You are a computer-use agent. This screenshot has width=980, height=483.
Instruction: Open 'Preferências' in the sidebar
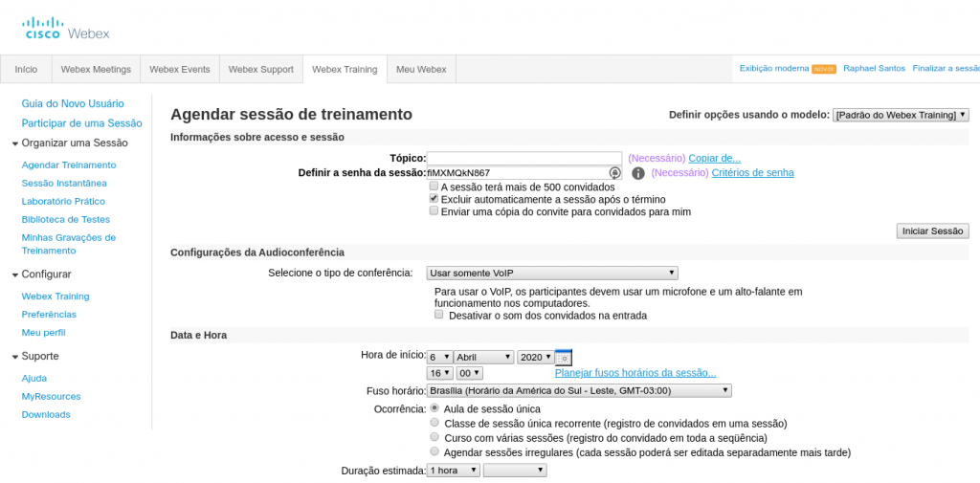click(x=49, y=315)
